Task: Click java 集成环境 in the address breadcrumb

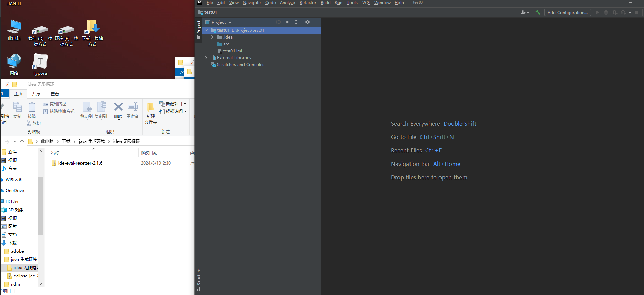Action: 92,141
